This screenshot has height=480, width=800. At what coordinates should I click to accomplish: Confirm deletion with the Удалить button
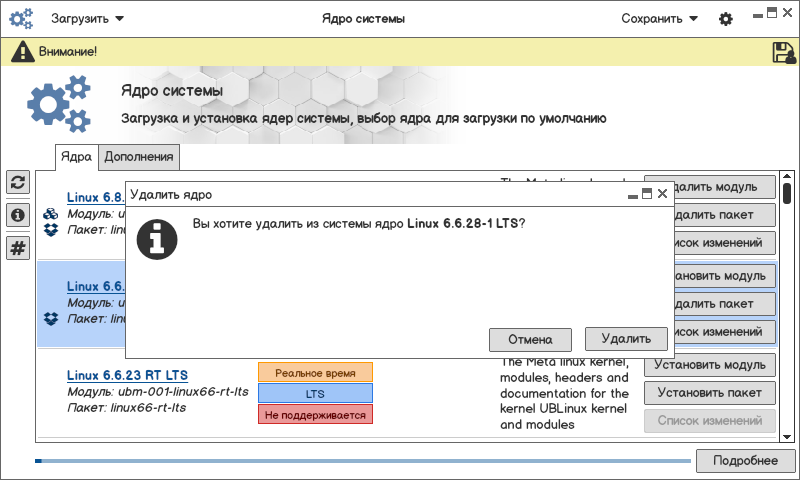tap(626, 339)
